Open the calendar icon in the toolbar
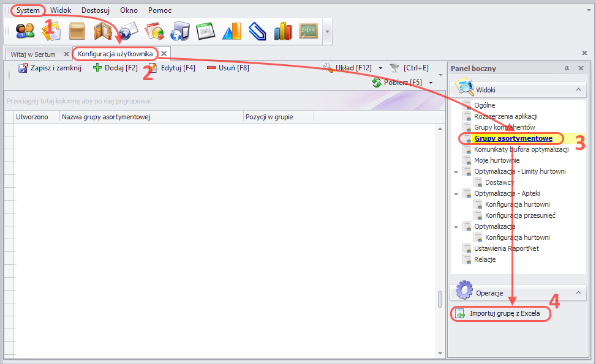The height and width of the screenshot is (364, 596). (x=206, y=31)
